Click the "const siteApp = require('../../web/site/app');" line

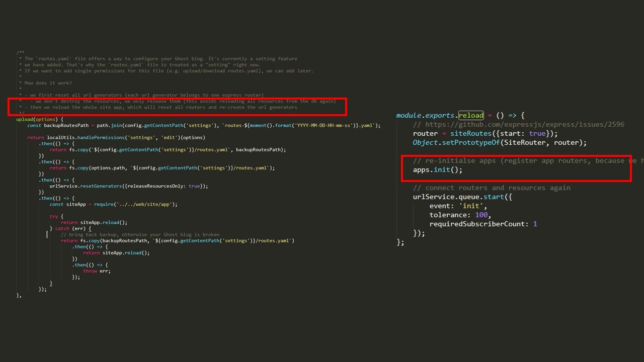114,204
